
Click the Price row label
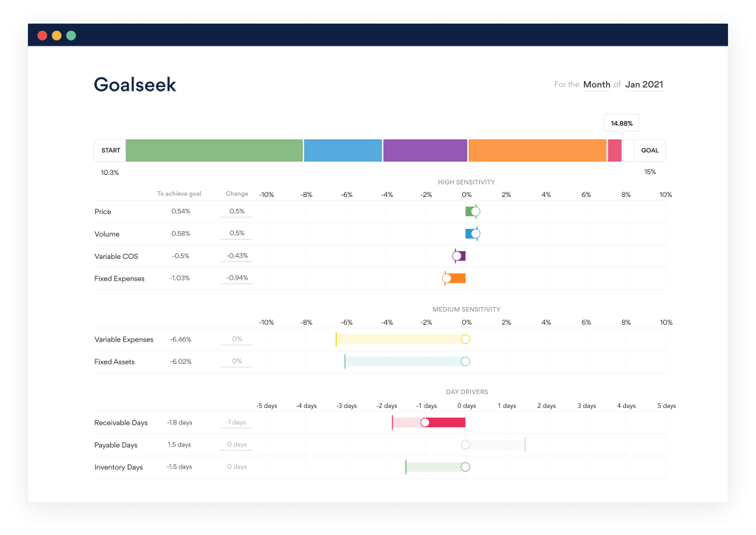(103, 212)
